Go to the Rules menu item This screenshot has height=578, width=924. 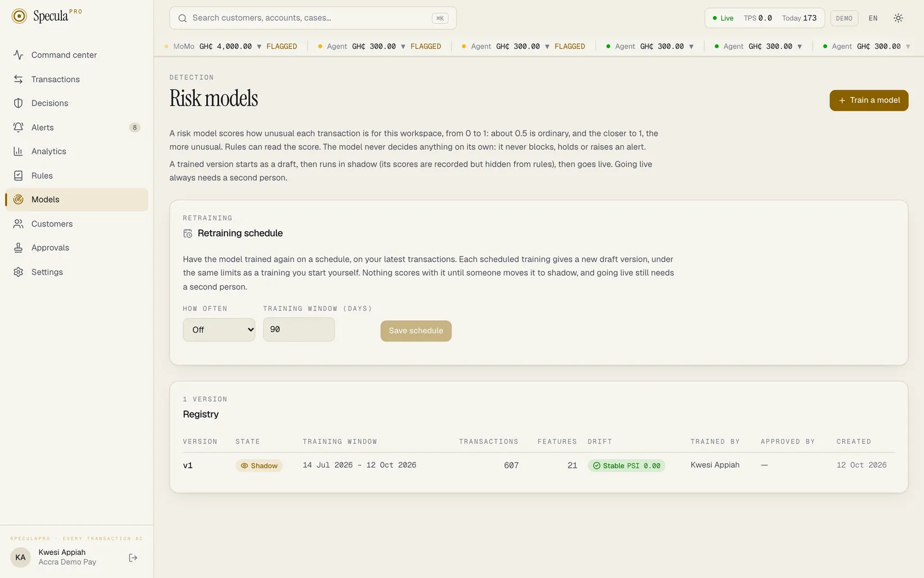(76, 176)
